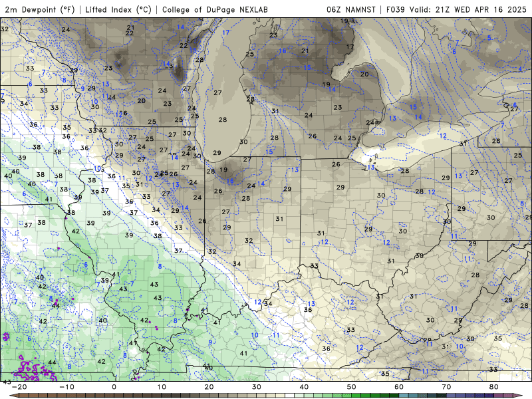Click the blue 17 lifted index label over Lake Michigan
This screenshot has height=399, width=532.
pyautogui.click(x=226, y=33)
